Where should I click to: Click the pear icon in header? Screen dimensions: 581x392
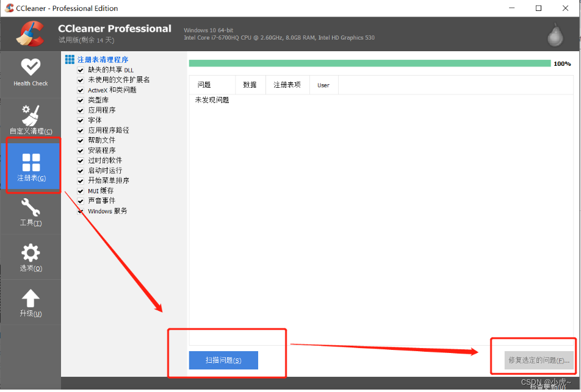(x=555, y=34)
